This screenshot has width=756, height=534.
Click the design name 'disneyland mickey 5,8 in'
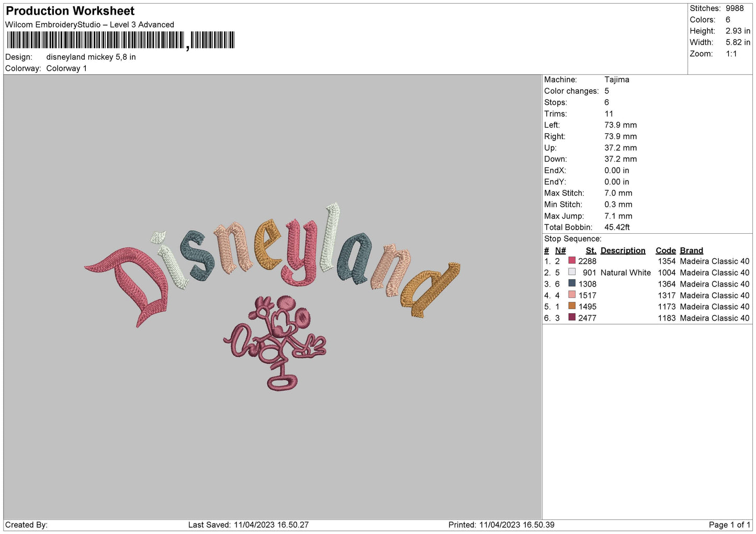[91, 57]
